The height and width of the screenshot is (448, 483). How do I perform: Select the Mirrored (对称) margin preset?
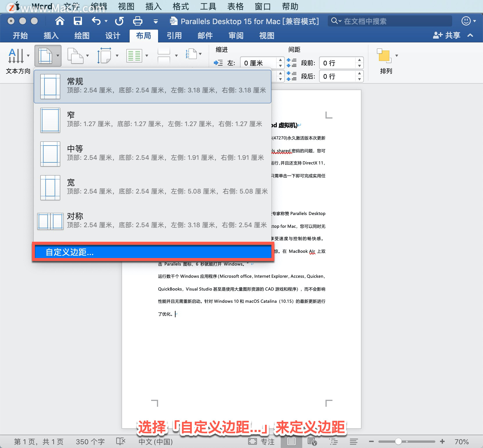pyautogui.click(x=153, y=221)
